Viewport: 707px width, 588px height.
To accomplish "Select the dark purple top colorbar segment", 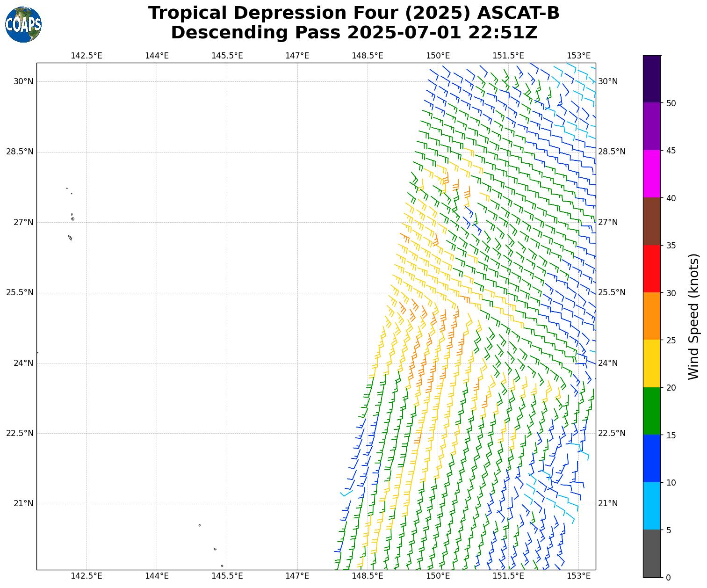I will (x=651, y=79).
